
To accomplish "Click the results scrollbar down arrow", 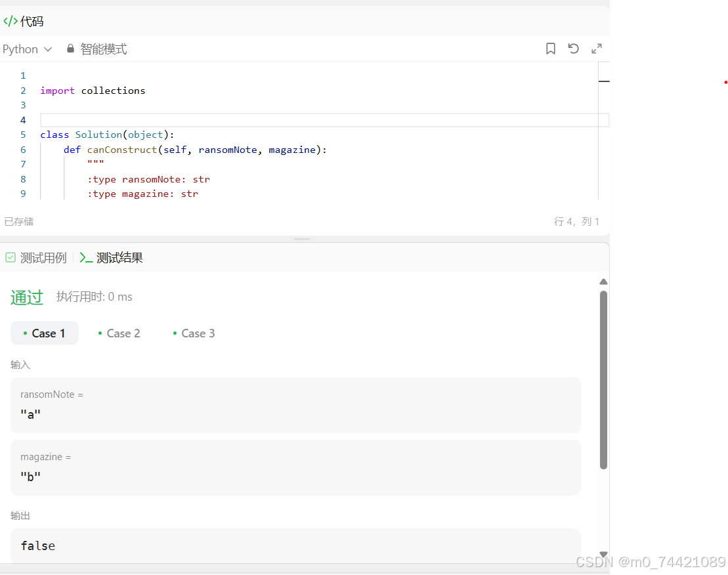I will [x=603, y=554].
